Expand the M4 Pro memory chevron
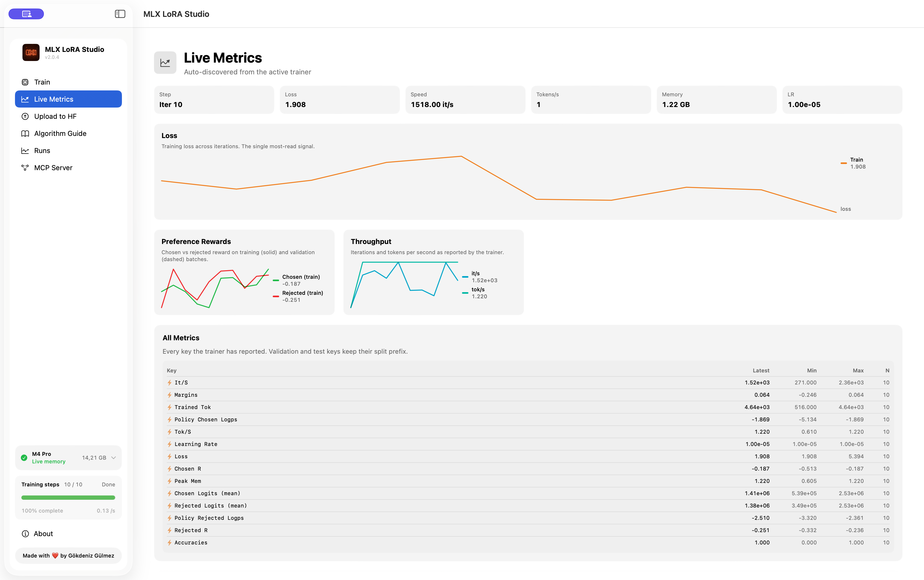Image resolution: width=924 pixels, height=580 pixels. coord(113,458)
